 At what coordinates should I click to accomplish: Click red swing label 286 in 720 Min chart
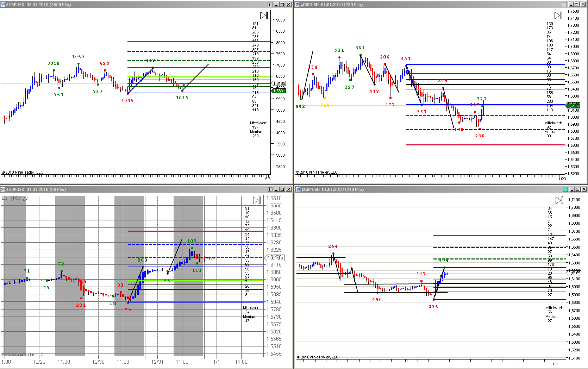coord(384,57)
